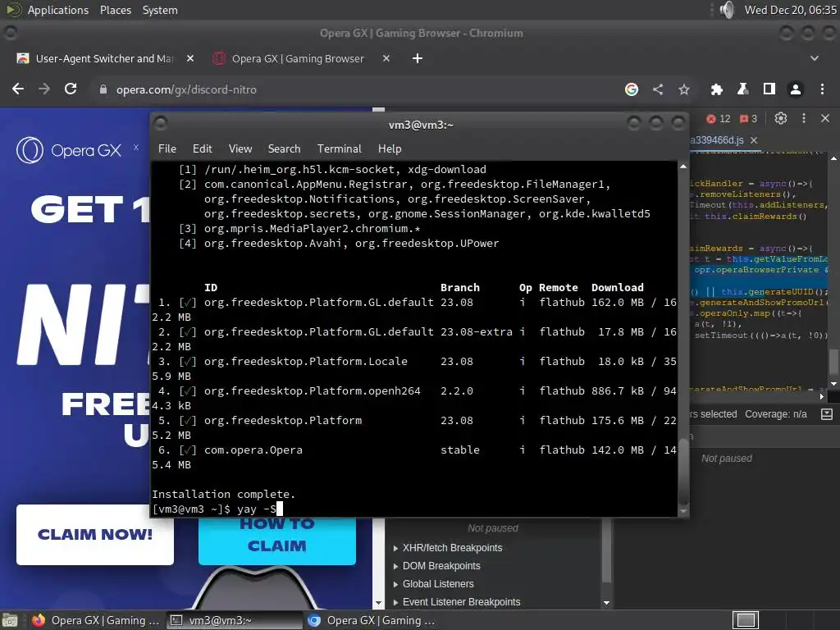Image resolution: width=840 pixels, height=630 pixels.
Task: Open the terminal File menu
Action: (x=167, y=149)
